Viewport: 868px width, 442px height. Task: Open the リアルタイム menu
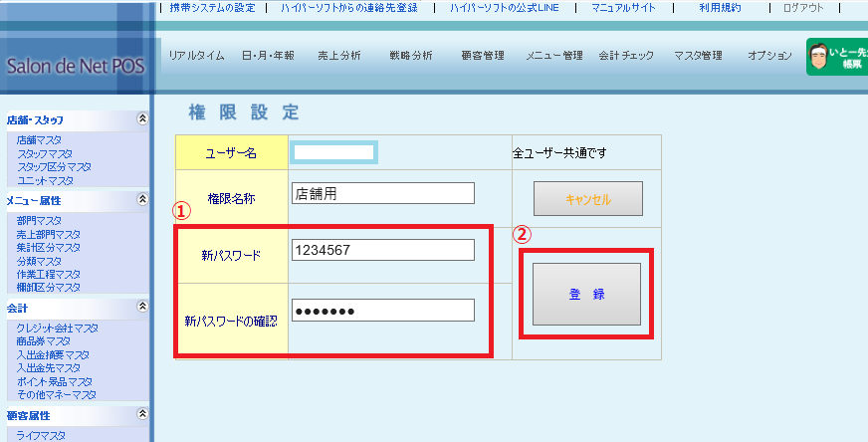click(196, 56)
